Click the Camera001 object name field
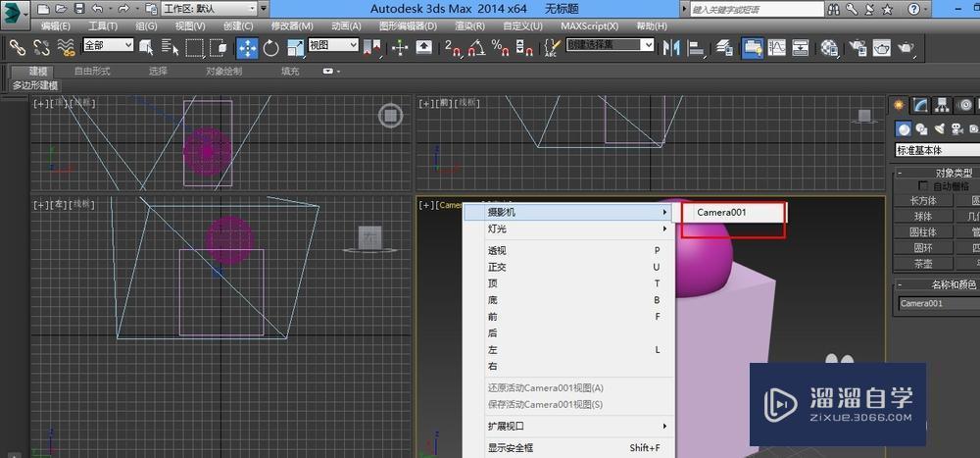 [x=939, y=303]
